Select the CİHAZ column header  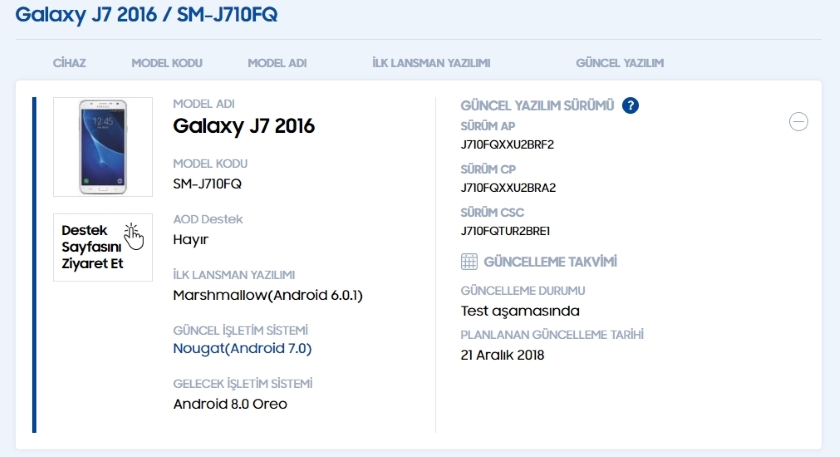pyautogui.click(x=69, y=63)
